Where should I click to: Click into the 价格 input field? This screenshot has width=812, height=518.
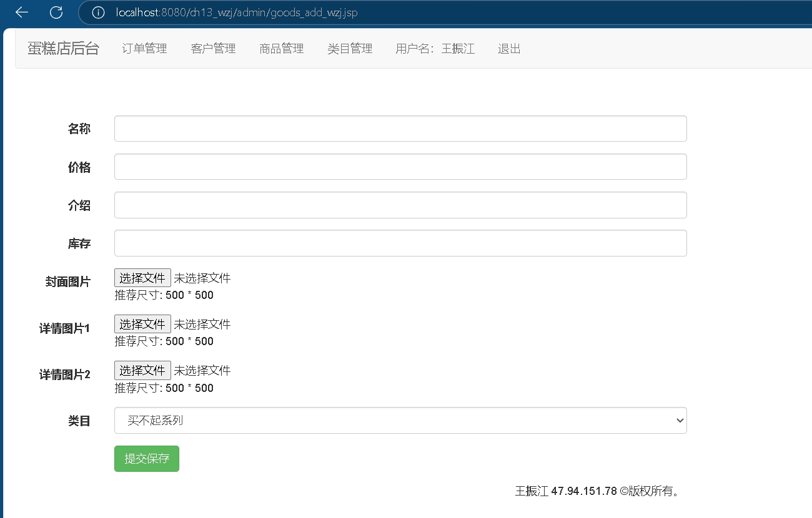400,167
